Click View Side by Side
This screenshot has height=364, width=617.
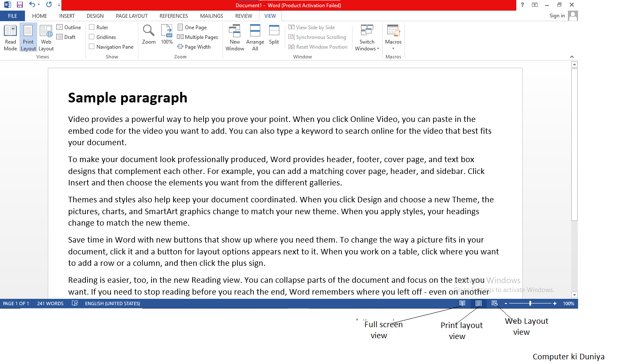(x=311, y=27)
